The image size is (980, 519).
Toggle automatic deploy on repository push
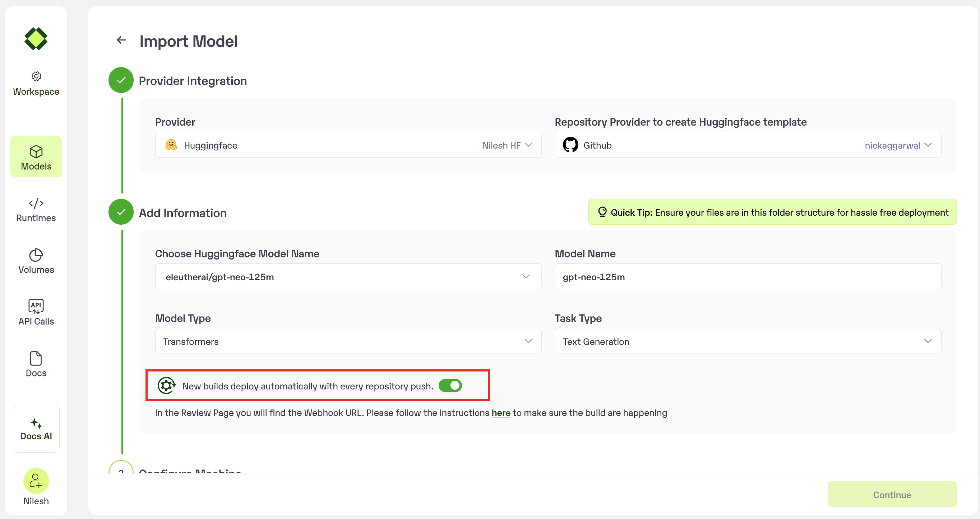[450, 385]
